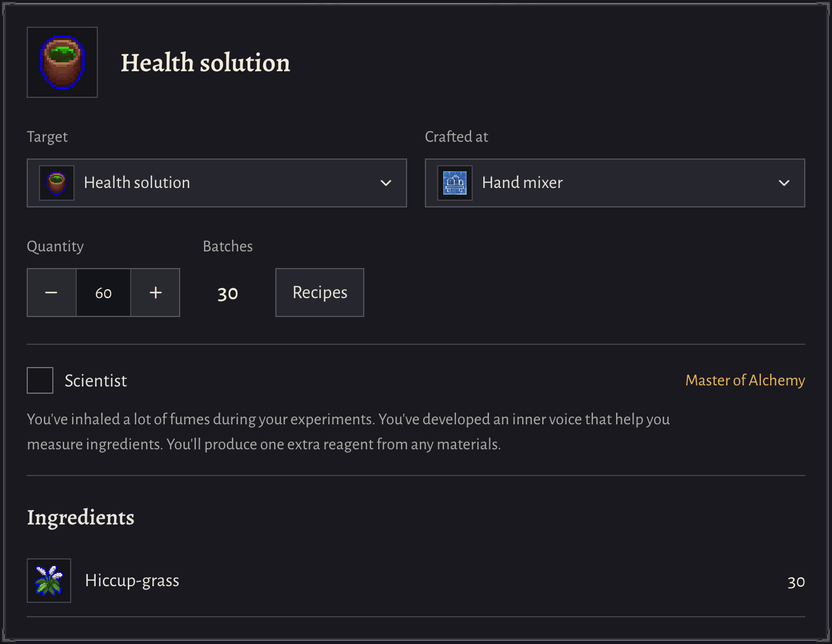Viewport: 832px width, 644px height.
Task: Open the Target dropdown showing Health solution
Action: pyautogui.click(x=217, y=183)
